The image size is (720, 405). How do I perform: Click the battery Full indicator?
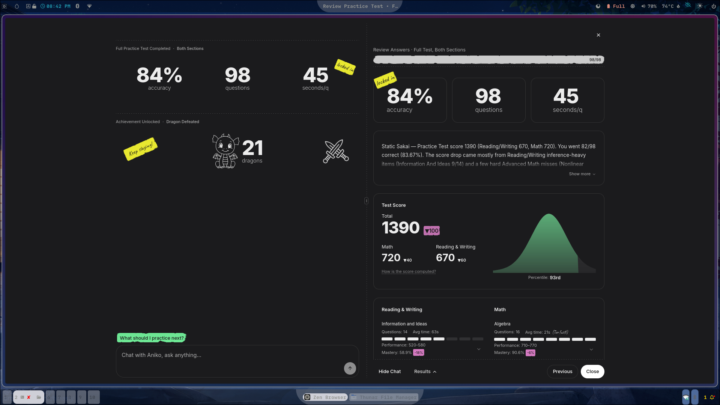pos(616,6)
